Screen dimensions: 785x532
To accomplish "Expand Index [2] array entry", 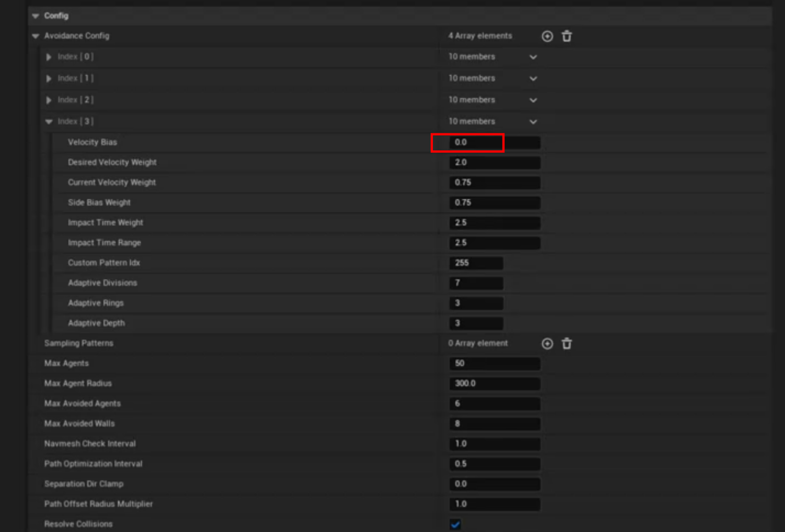I will 49,100.
